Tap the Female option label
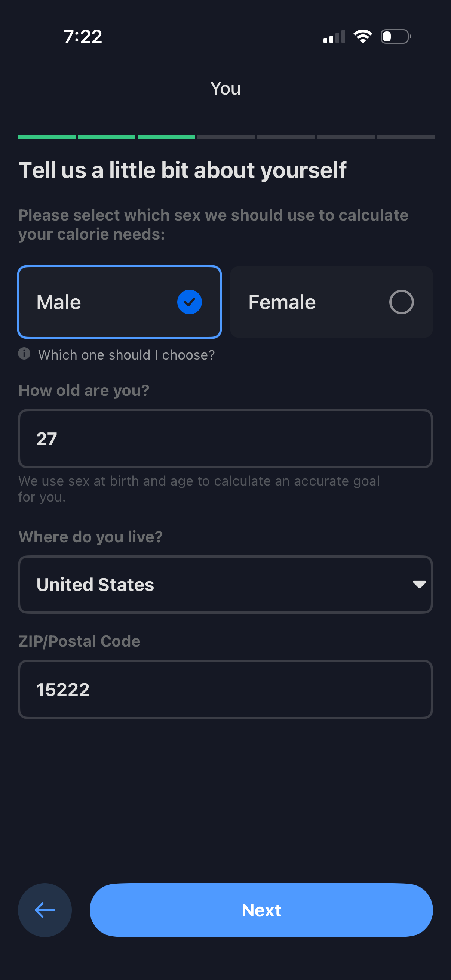451x980 pixels. point(282,302)
